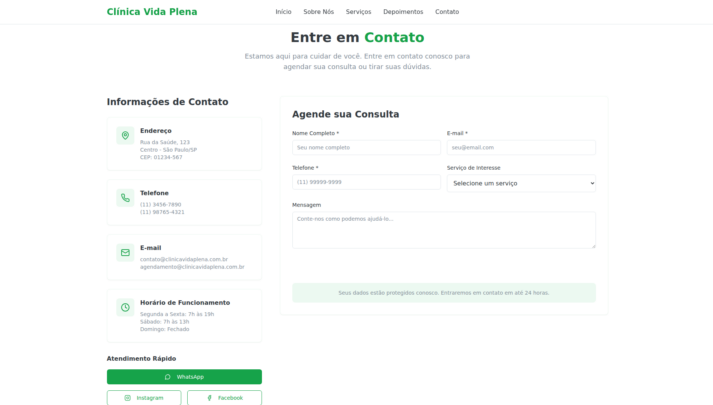Click the envelope icon beside E-mail
This screenshot has width=713, height=405.
click(125, 253)
